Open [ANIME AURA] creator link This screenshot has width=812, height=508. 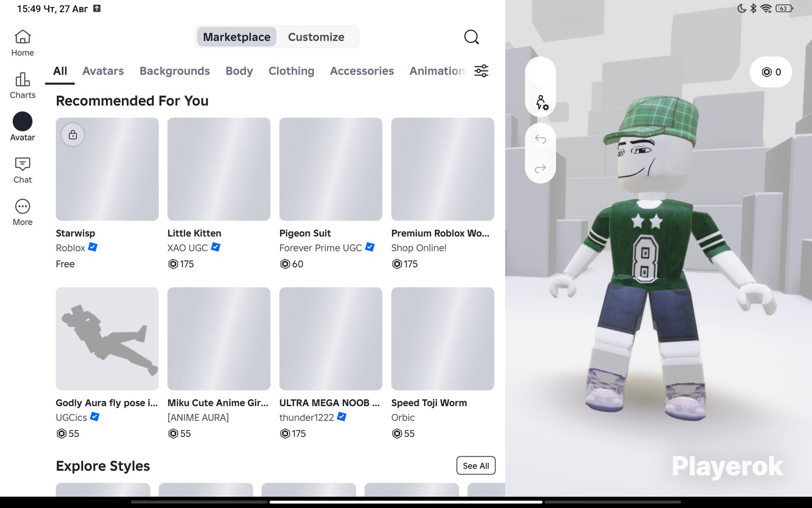pyautogui.click(x=198, y=418)
